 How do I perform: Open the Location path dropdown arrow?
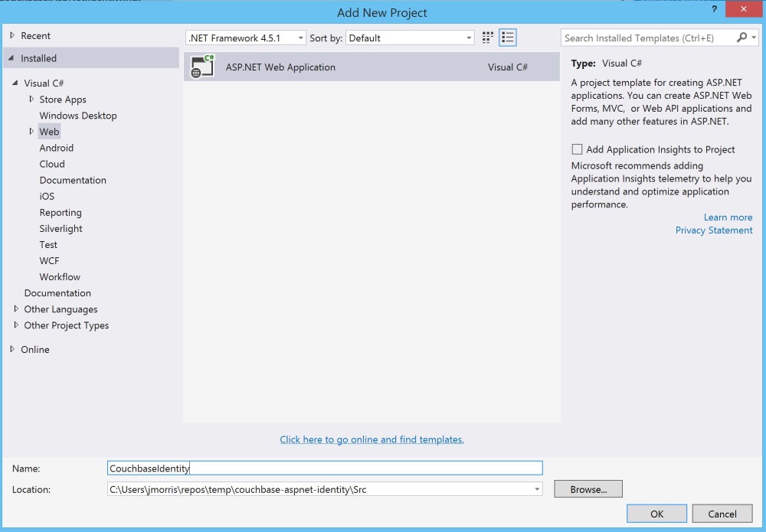pyautogui.click(x=537, y=489)
